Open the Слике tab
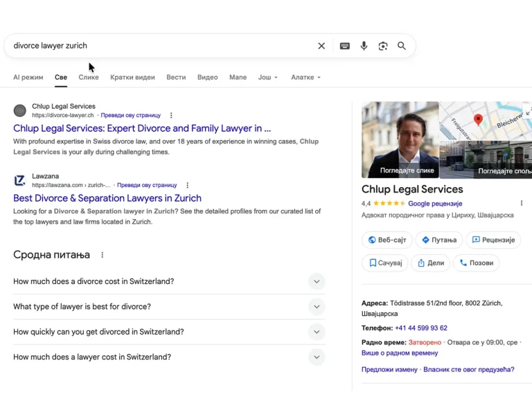This screenshot has height=417, width=532. click(x=89, y=78)
